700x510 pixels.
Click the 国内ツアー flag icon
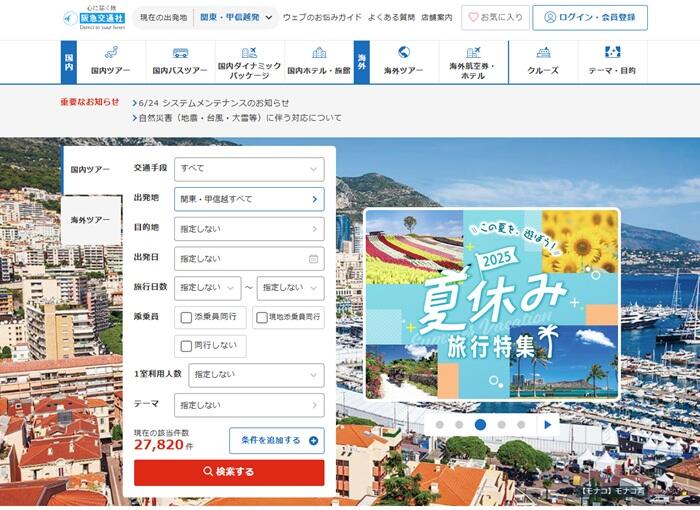(x=110, y=53)
